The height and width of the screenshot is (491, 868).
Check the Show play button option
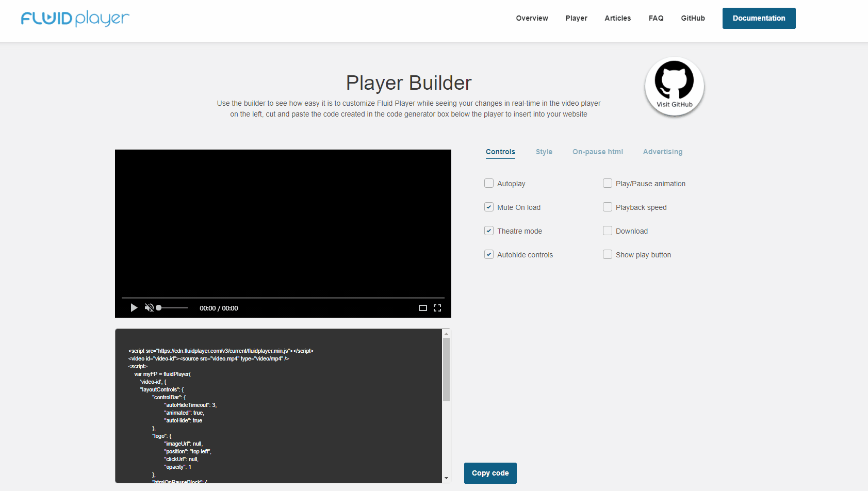(608, 254)
